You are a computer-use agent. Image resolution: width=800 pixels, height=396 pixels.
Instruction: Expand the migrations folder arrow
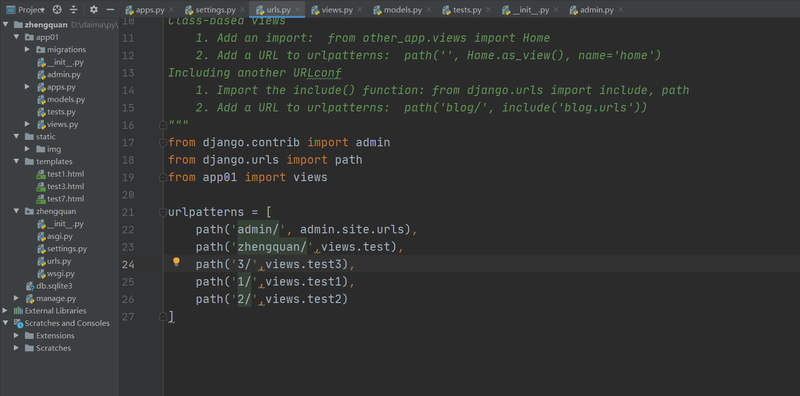[x=28, y=50]
